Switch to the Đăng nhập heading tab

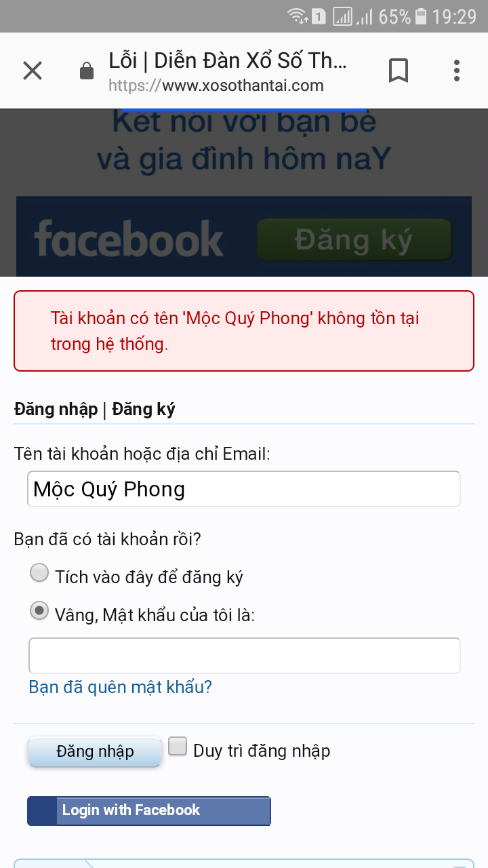(x=56, y=410)
